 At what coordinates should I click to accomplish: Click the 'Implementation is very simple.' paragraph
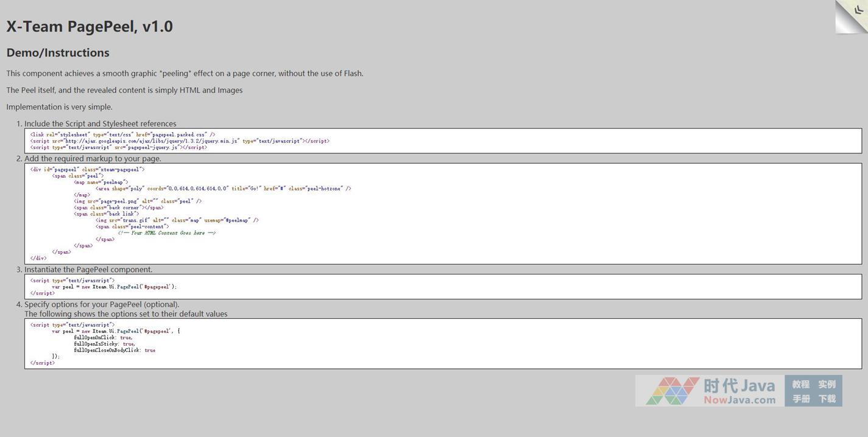coord(60,107)
